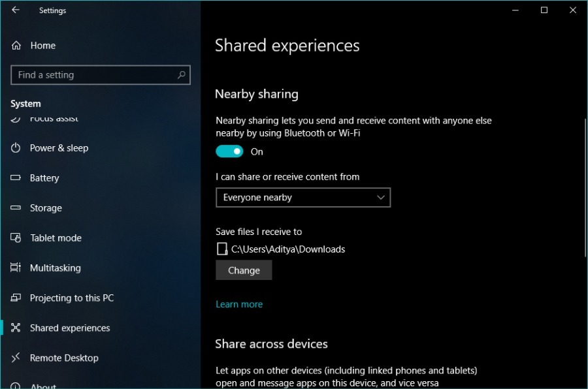This screenshot has width=588, height=389.
Task: Click the search magnifier icon
Action: click(x=182, y=75)
